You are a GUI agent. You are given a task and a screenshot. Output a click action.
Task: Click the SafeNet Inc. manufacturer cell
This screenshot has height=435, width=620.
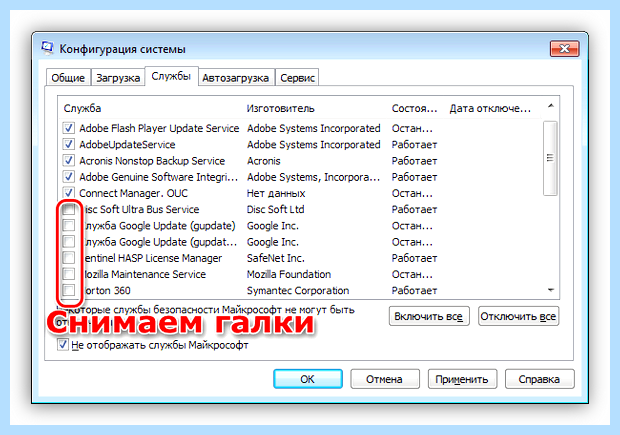276,258
